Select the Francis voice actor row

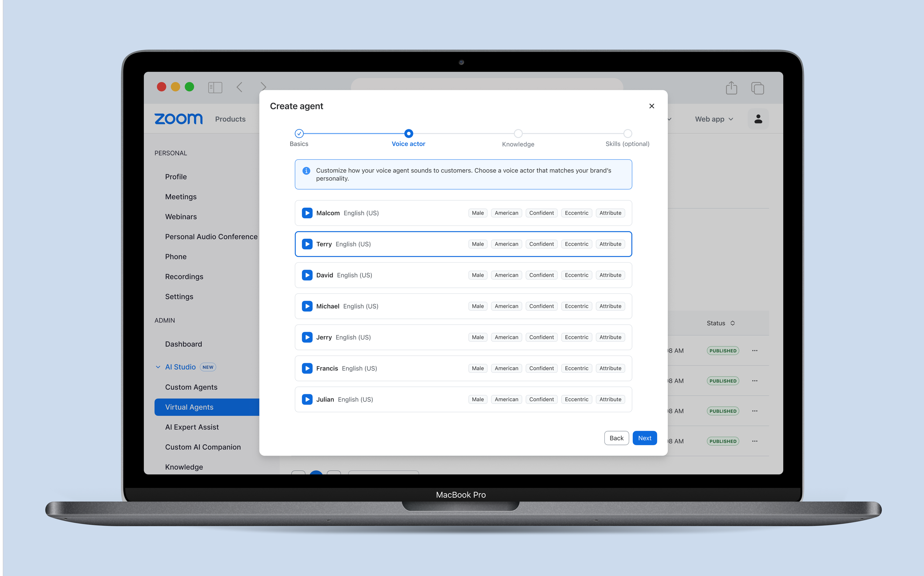coord(419,368)
